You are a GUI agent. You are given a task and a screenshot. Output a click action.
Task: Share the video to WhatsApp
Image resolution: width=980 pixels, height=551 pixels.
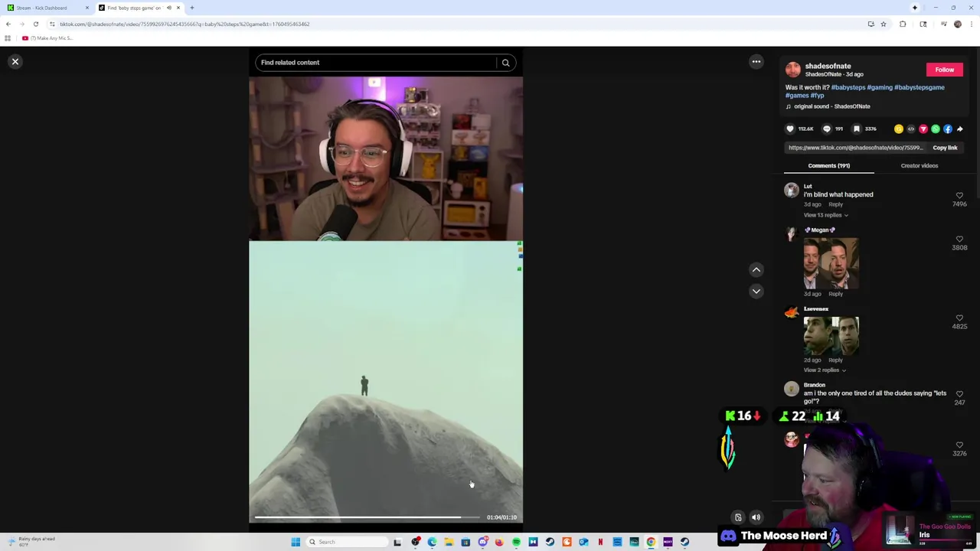coord(935,129)
